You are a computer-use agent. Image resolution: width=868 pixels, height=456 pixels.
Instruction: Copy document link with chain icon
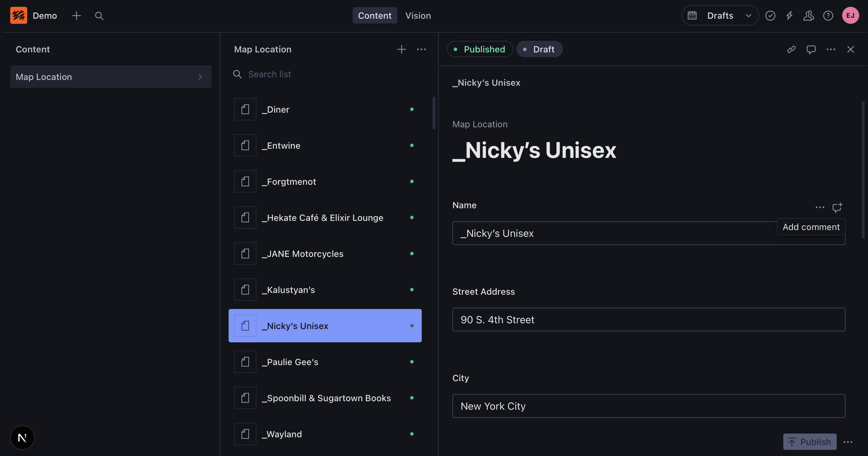pos(791,49)
